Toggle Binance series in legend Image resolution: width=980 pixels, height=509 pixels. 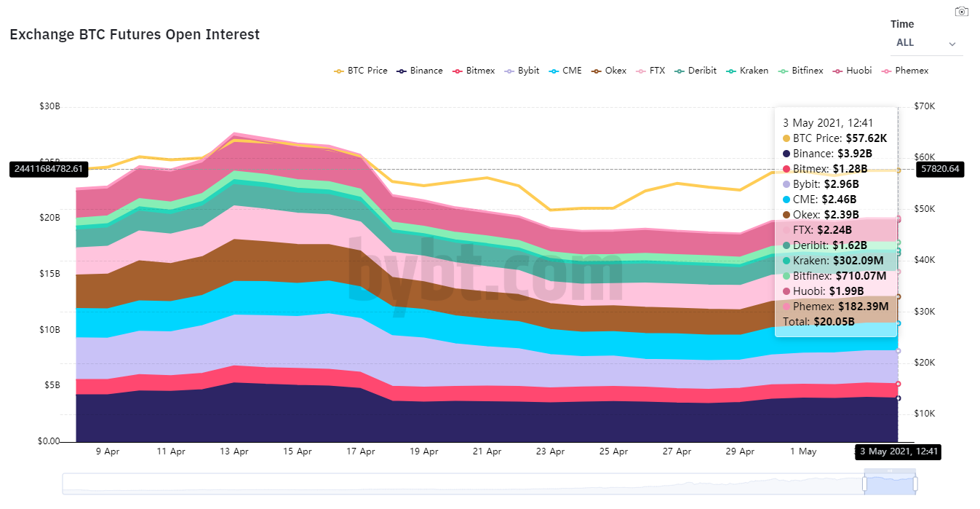(x=420, y=71)
